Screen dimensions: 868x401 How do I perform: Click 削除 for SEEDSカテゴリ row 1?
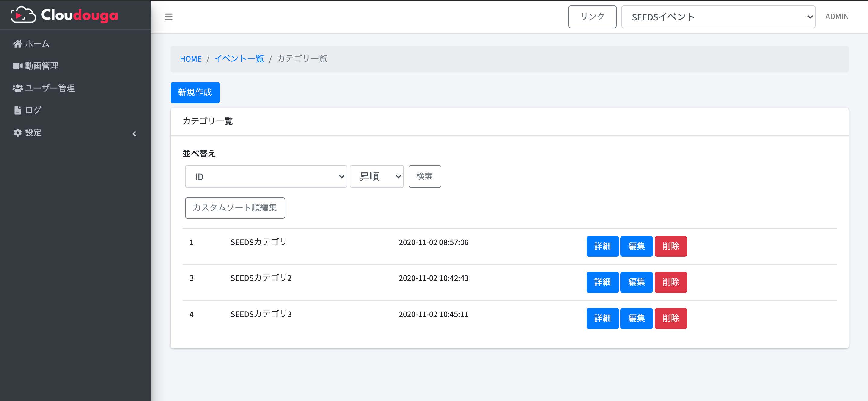tap(671, 247)
